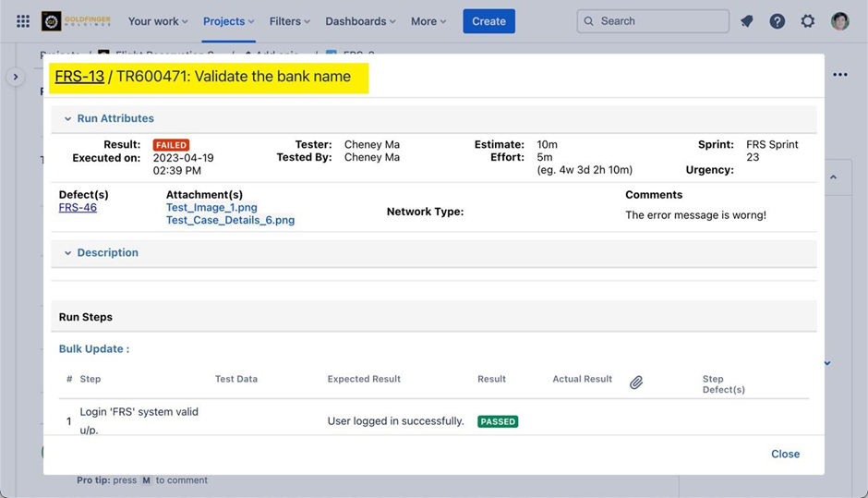Open the FRS-46 defect link
Screen dimensions: 868x498
point(78,208)
